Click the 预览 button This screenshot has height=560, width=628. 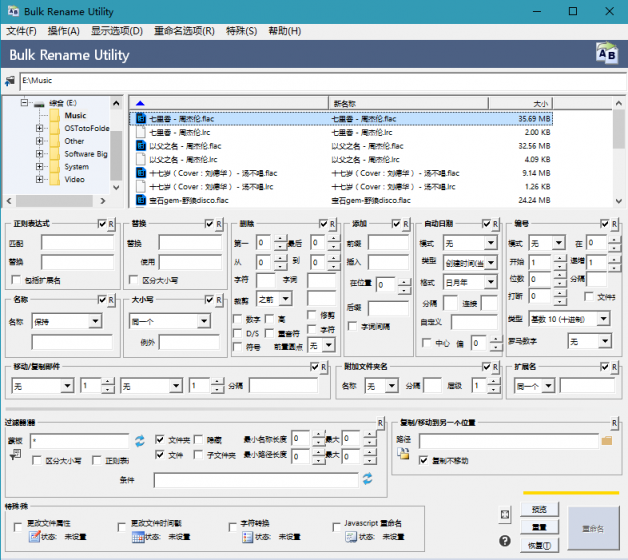tap(538, 508)
